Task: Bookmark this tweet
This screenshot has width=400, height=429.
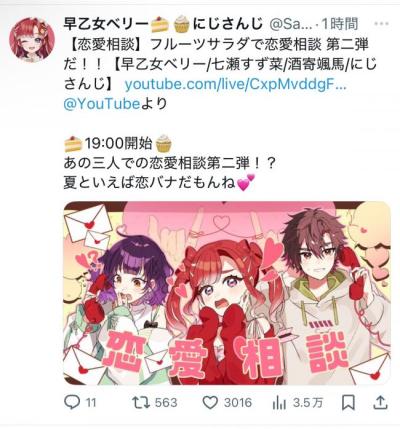Action: click(348, 403)
